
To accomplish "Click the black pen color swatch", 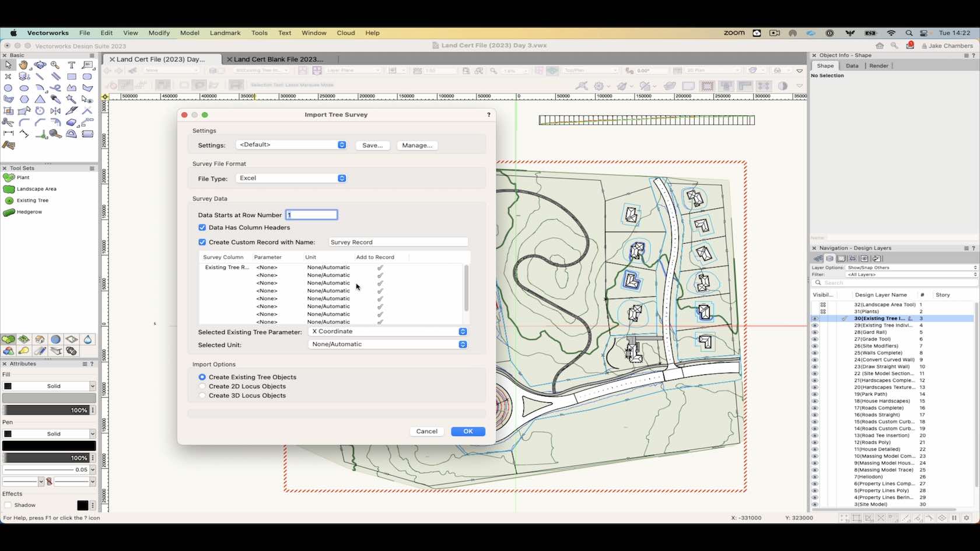I will click(x=48, y=445).
